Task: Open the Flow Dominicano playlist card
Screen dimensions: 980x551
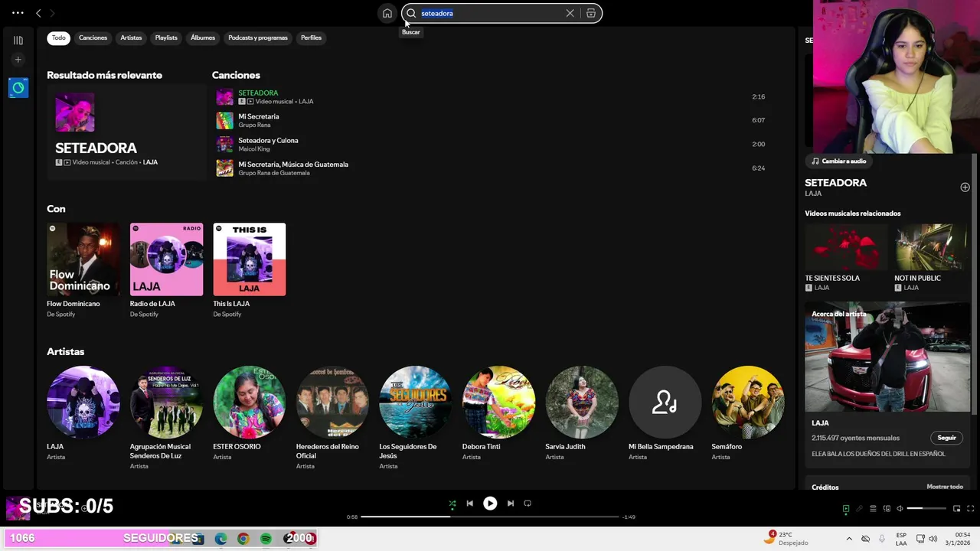Action: tap(83, 270)
